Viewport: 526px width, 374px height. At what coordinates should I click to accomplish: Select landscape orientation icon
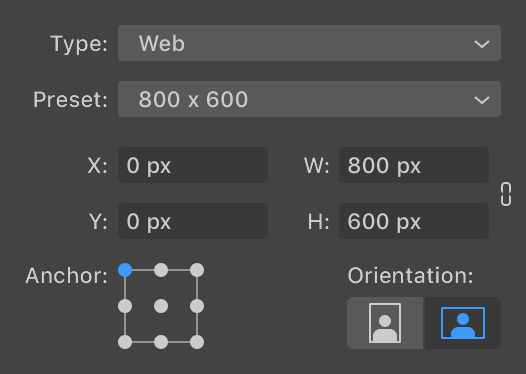coord(463,323)
